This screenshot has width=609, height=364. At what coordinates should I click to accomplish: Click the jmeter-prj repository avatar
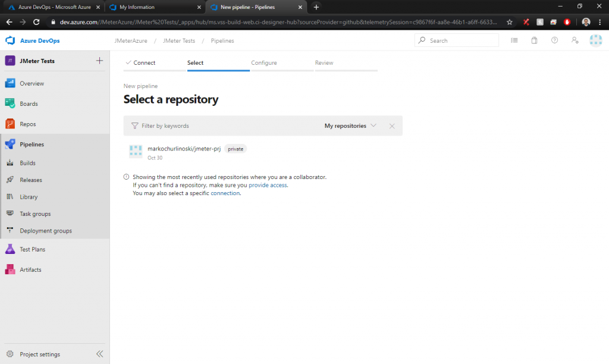136,151
